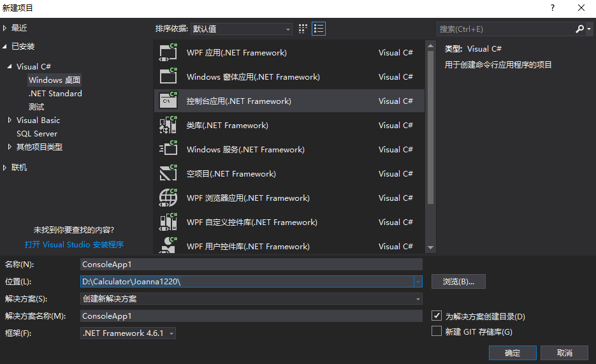The image size is (596, 364).
Task: Click the 名称 ConsoleApp1 input field
Action: point(251,265)
